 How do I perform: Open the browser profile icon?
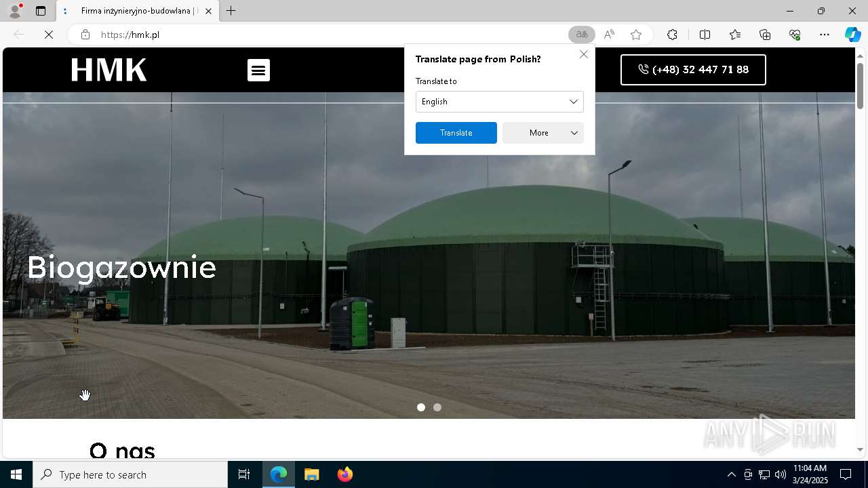coord(15,11)
